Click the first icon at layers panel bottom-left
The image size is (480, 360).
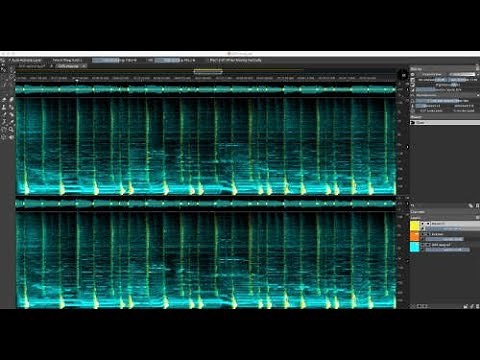(x=413, y=306)
